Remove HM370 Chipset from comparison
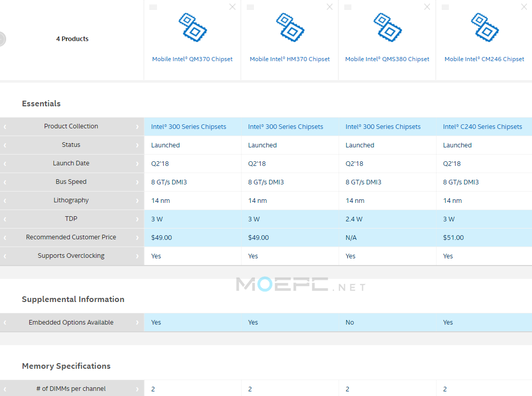The width and height of the screenshot is (532, 396). pos(329,7)
